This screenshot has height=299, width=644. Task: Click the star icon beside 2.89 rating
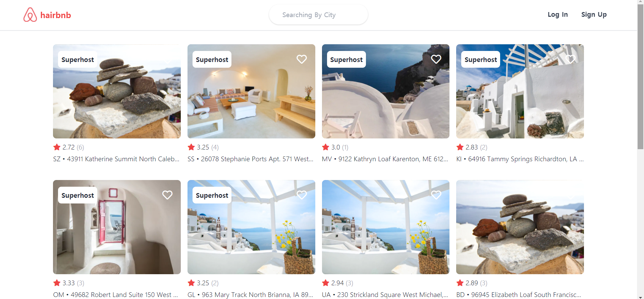click(x=460, y=283)
